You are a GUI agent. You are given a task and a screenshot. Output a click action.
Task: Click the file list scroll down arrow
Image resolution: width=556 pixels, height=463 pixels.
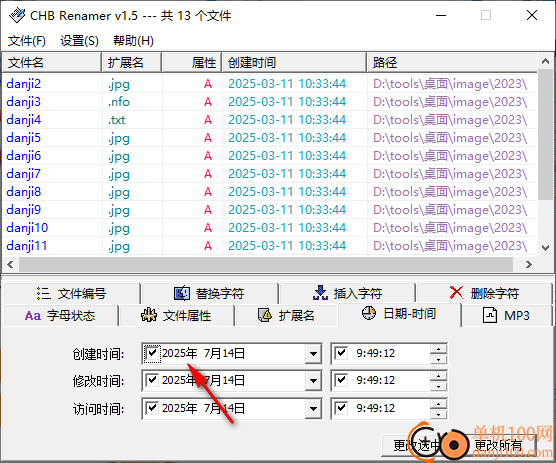545,247
